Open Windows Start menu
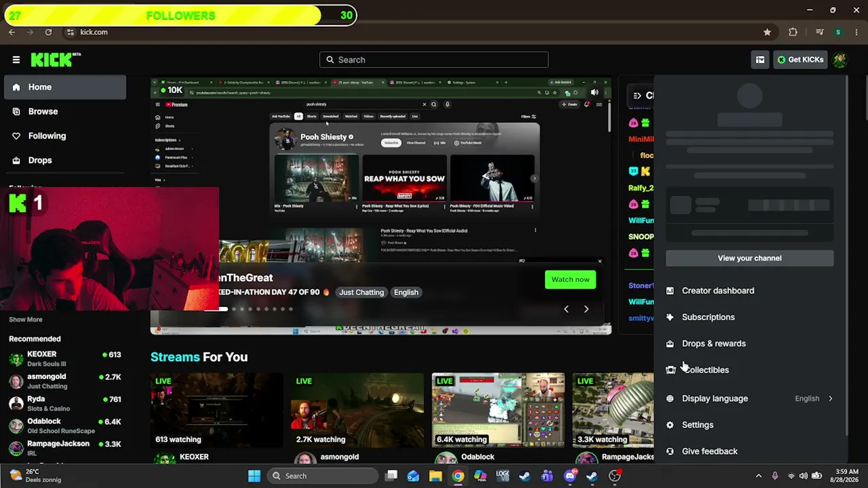868x488 pixels. [254, 476]
